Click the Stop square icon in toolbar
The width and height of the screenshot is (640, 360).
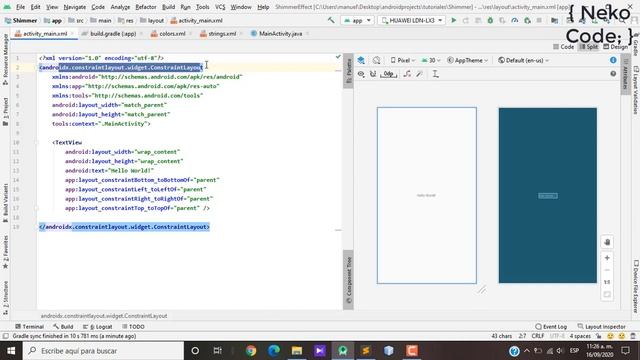[x=539, y=20]
